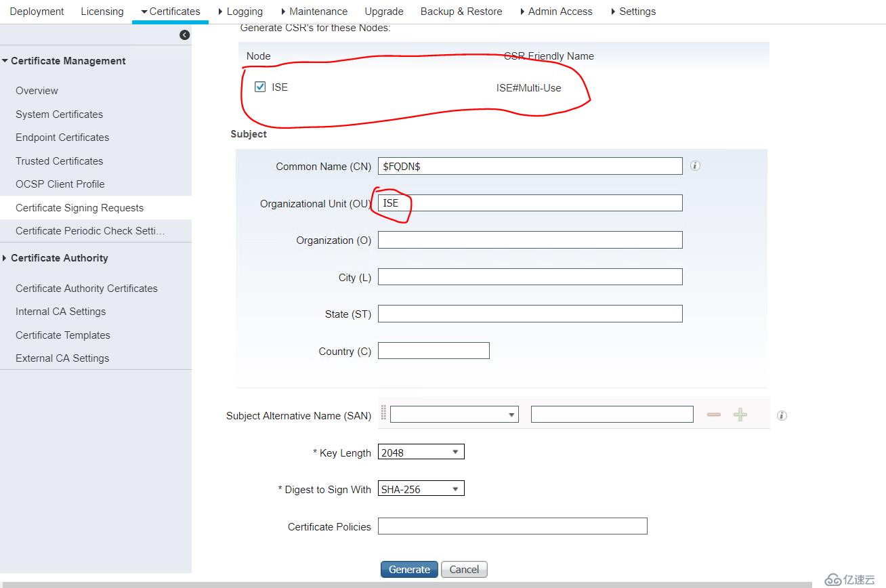The height and width of the screenshot is (588, 886).
Task: Go to the Licensing tab
Action: (102, 12)
